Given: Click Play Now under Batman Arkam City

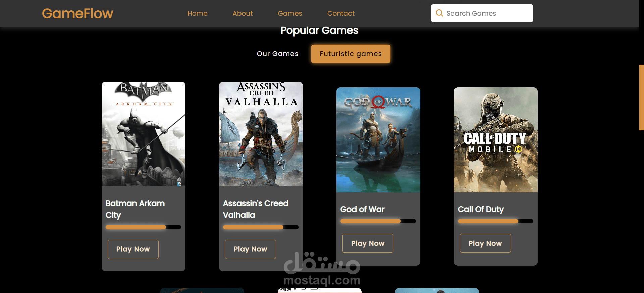Looking at the screenshot, I should 133,249.
